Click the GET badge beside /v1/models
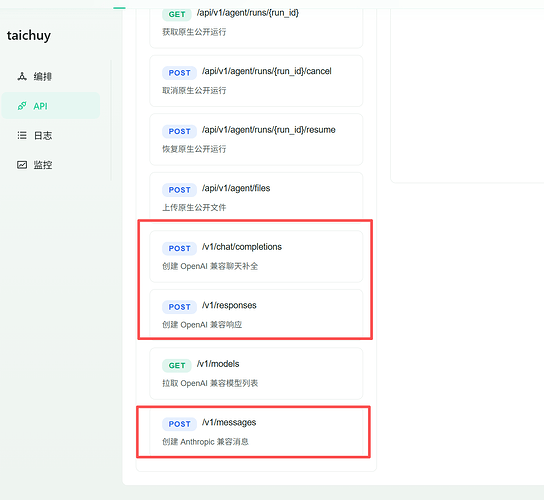The image size is (544, 500). [177, 365]
